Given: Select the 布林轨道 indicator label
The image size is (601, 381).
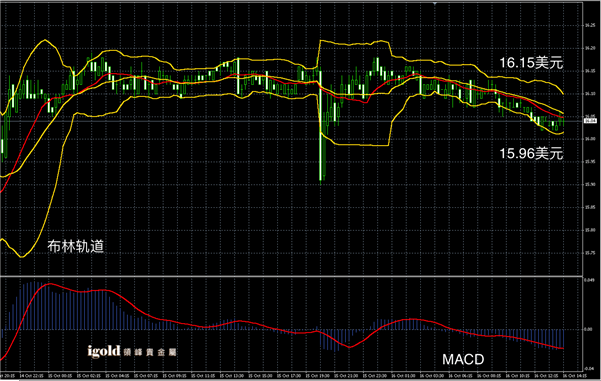Looking at the screenshot, I should point(76,246).
